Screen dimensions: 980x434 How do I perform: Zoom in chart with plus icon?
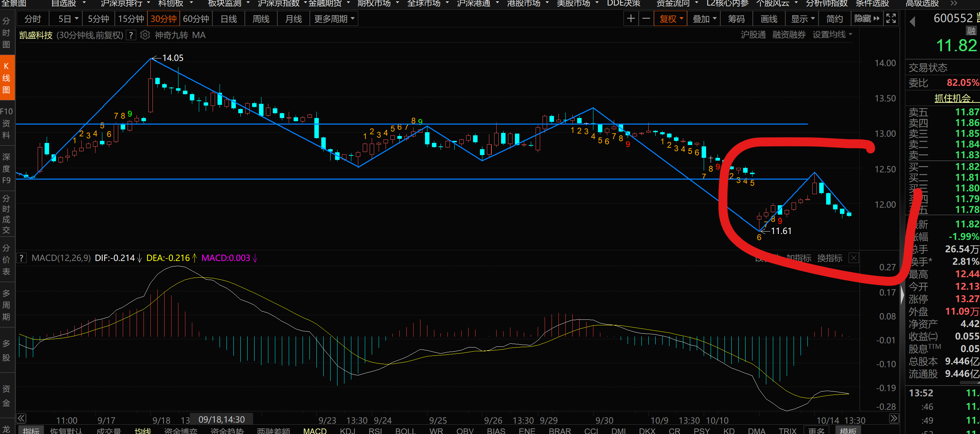pos(631,19)
